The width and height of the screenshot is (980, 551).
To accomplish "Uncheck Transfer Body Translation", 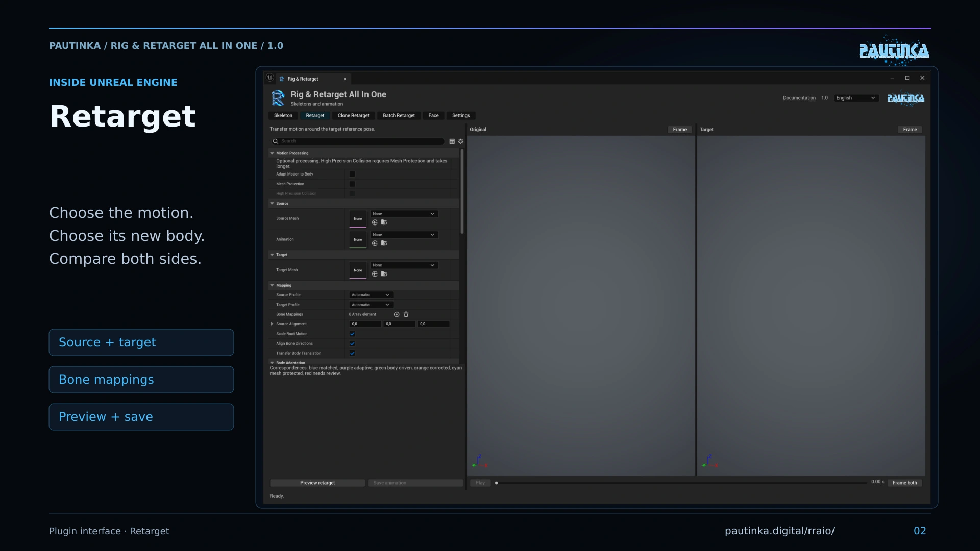I will (x=352, y=353).
